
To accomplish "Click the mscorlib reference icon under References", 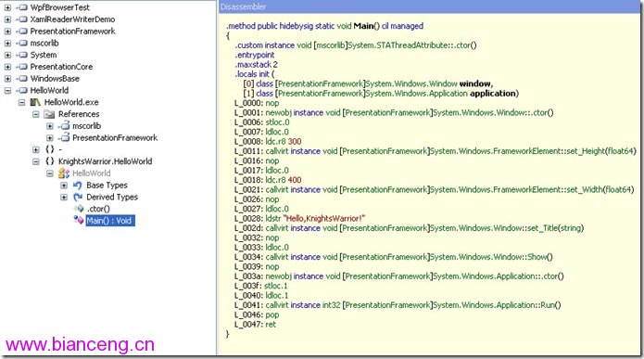I will [65, 126].
